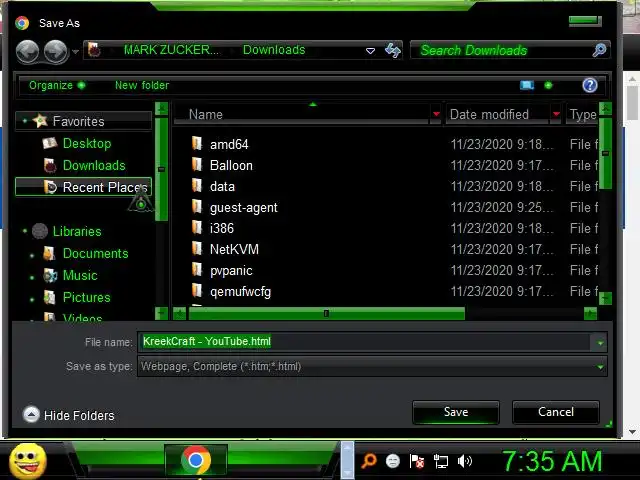Click the folder icon next to NetKVM

click(x=197, y=249)
